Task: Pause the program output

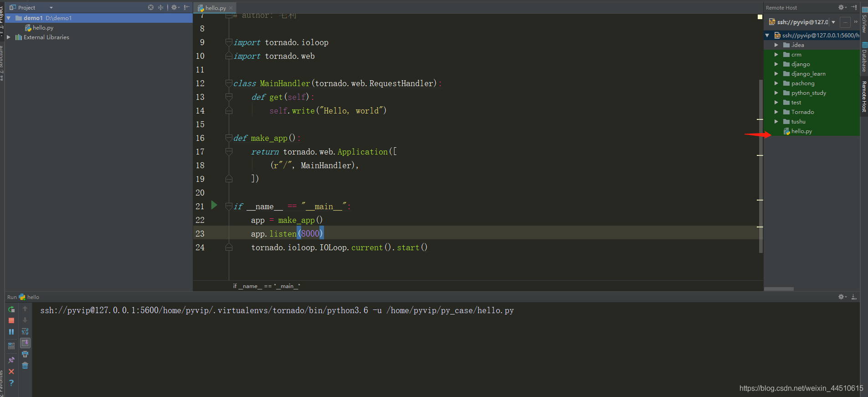Action: [x=11, y=332]
